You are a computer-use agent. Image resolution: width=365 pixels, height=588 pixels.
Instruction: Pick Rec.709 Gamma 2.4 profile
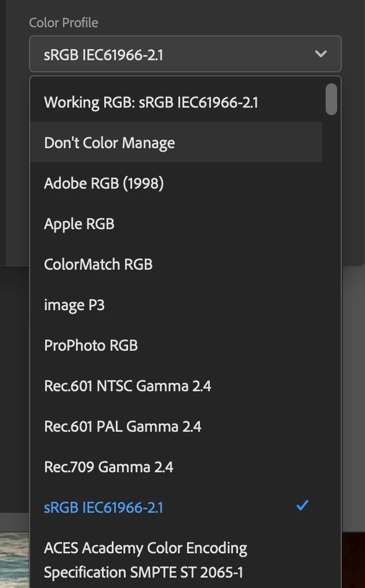click(109, 467)
